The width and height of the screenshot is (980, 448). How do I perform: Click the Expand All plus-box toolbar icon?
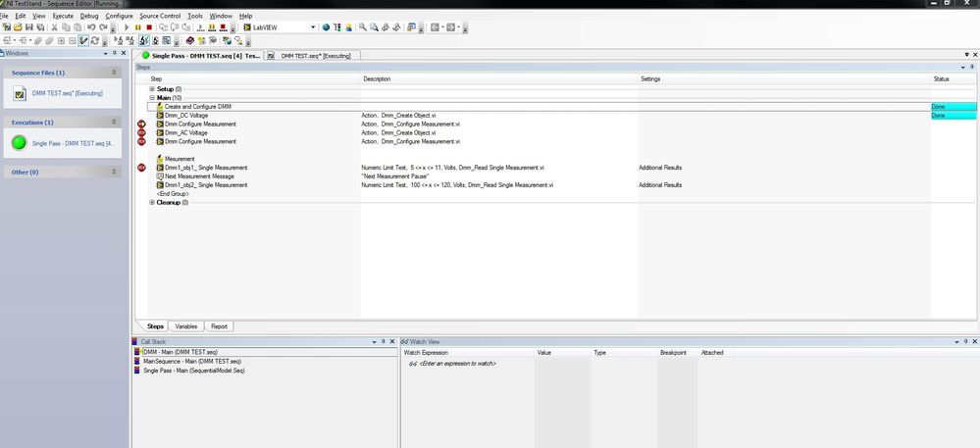coord(61,40)
